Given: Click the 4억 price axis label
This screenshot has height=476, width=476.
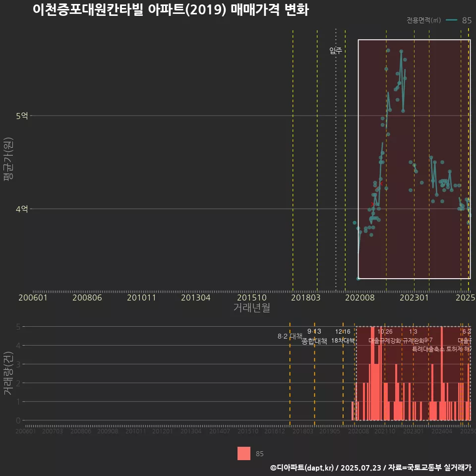Looking at the screenshot, I should click(x=22, y=209).
